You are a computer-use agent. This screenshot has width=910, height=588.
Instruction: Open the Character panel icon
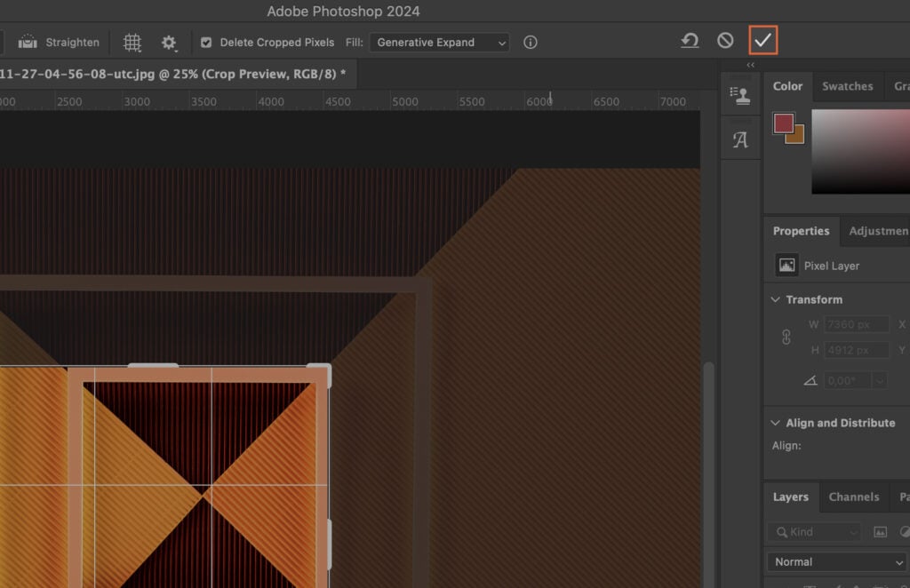pyautogui.click(x=739, y=139)
